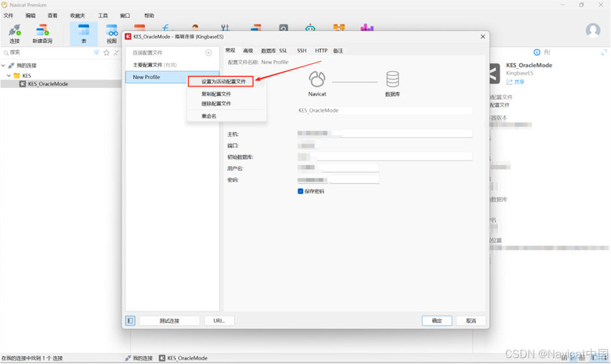This screenshot has height=364, width=611.
Task: Switch to the SSH tab
Action: click(302, 51)
